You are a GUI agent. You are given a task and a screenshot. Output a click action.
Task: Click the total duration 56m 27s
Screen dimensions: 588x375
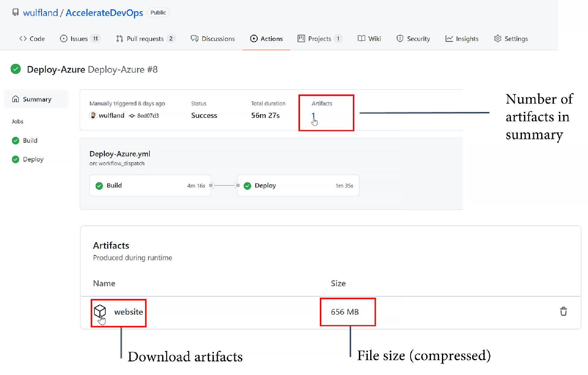tap(265, 115)
